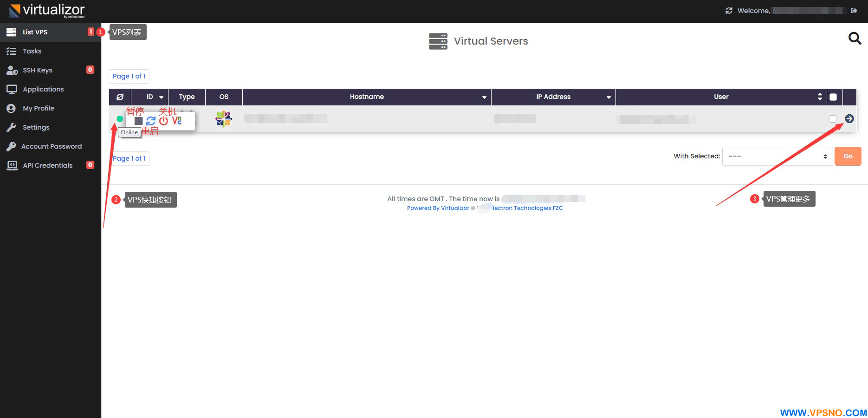
Task: Restart the VPS with blue arrows icon
Action: pos(151,121)
